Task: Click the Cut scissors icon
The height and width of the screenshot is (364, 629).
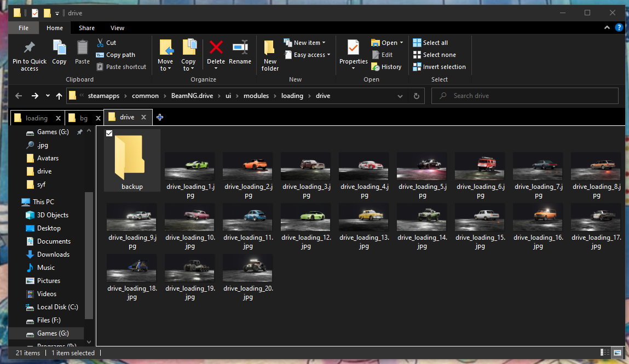Action: (100, 43)
